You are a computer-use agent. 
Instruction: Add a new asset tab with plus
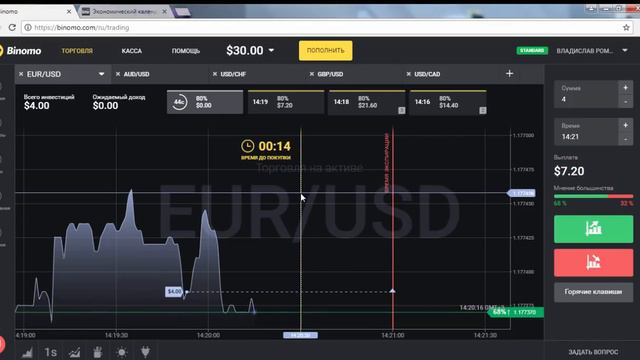pos(509,74)
